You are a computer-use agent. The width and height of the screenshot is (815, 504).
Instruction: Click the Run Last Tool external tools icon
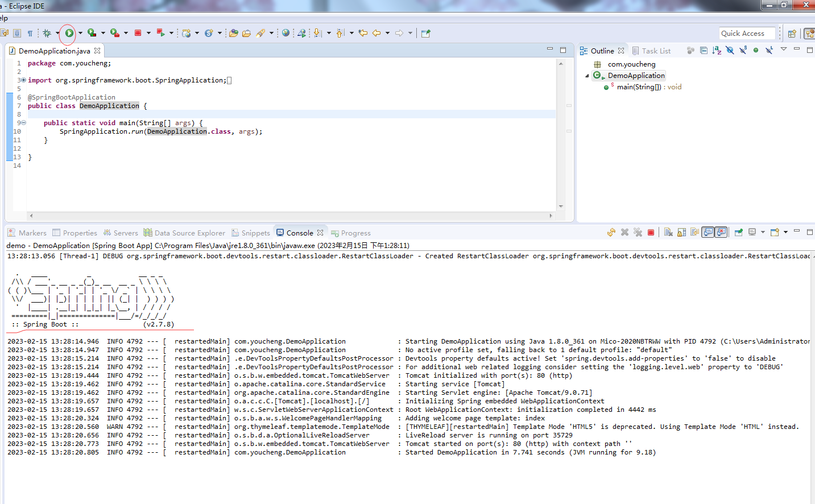(115, 33)
